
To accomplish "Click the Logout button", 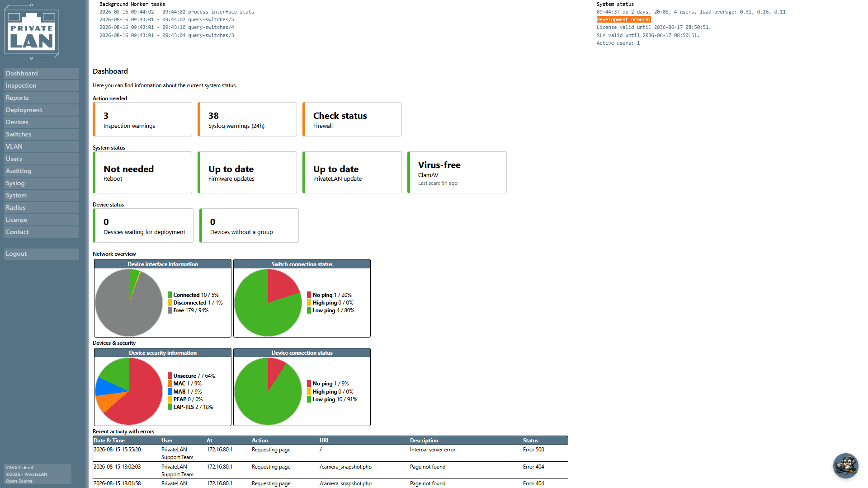I will coord(41,254).
